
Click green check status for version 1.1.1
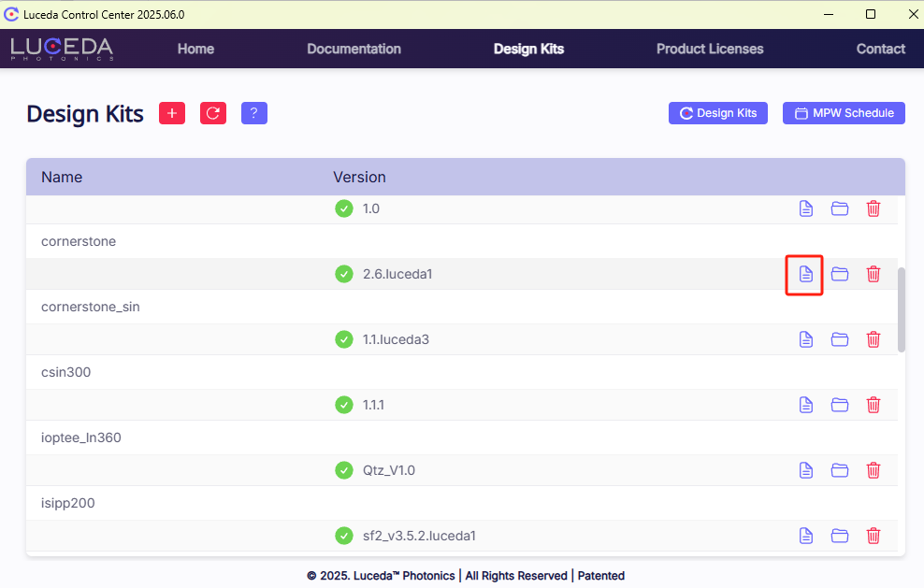click(344, 405)
